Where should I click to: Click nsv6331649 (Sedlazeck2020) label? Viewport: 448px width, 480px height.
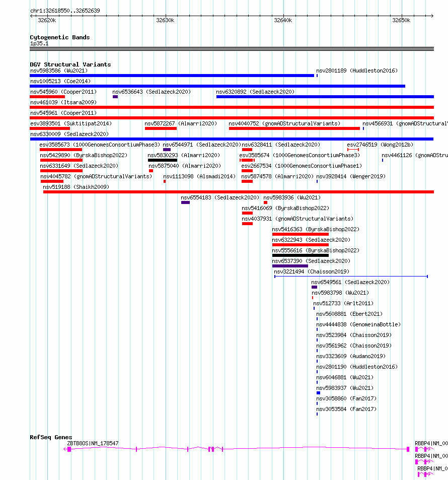coord(79,166)
